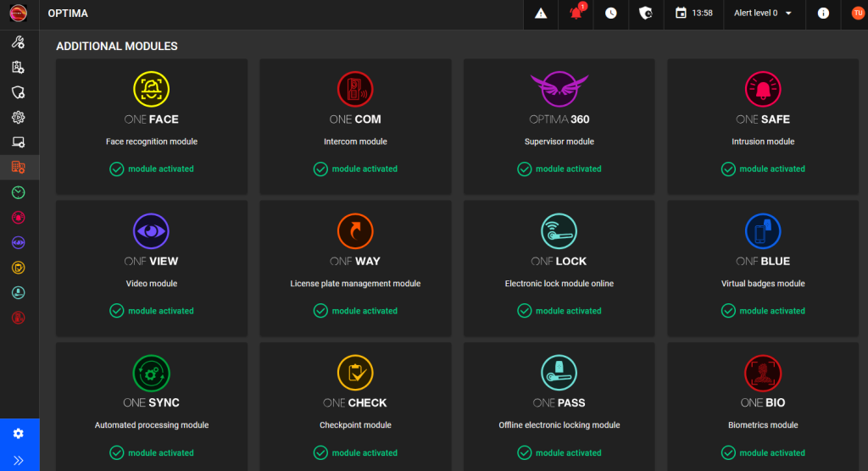Open the gear configuration item in sidebar
This screenshot has width=868, height=471.
coord(19,117)
